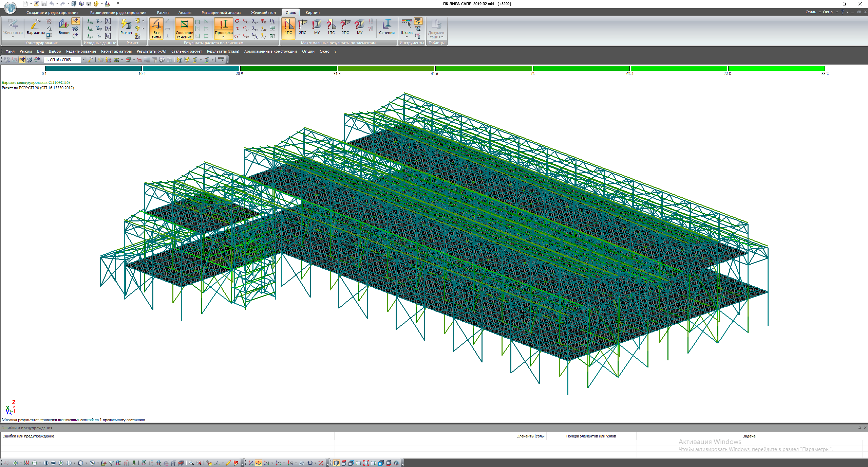Screen dimensions: 868x467
Task: Open the Стальной расчет menu
Action: (x=186, y=51)
